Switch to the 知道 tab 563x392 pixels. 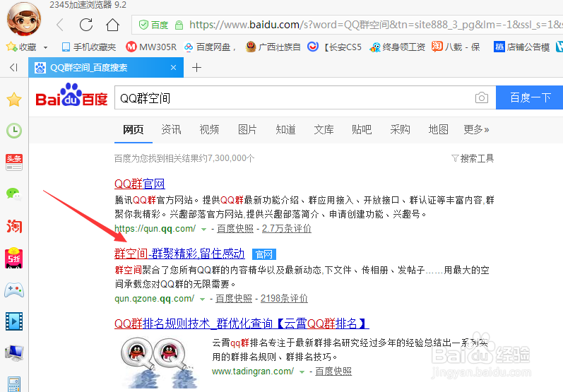point(285,129)
